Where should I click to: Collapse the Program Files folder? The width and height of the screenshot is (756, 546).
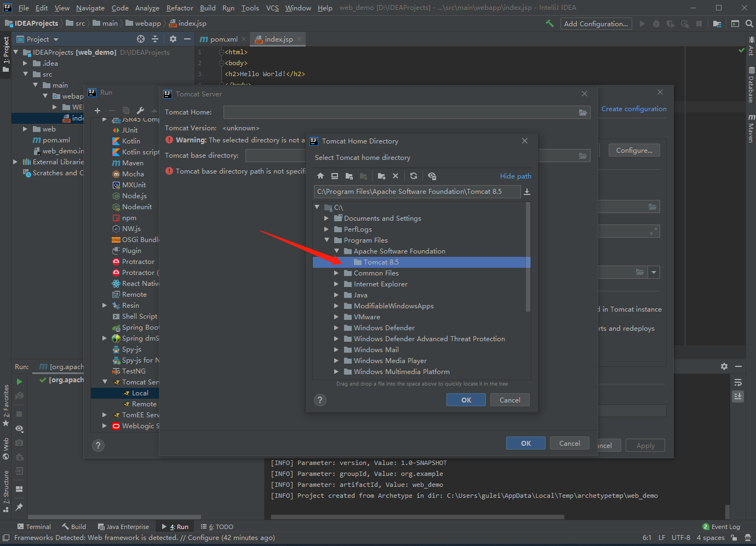pyautogui.click(x=327, y=240)
